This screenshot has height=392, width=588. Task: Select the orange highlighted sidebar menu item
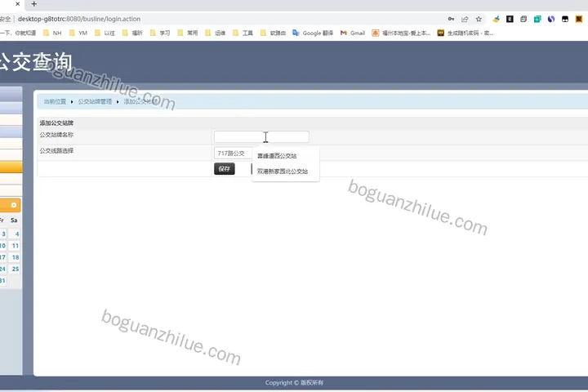click(11, 167)
